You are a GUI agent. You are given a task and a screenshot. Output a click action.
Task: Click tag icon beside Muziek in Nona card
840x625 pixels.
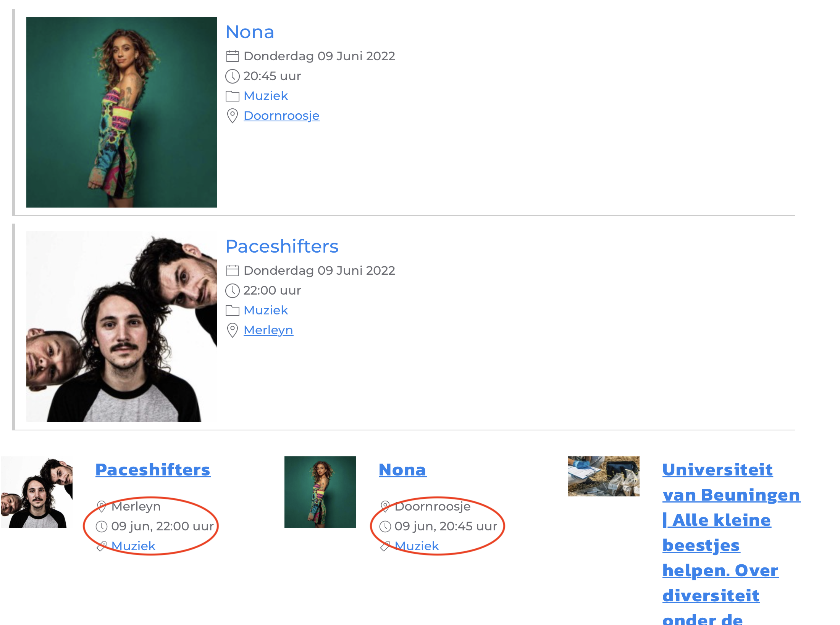click(385, 546)
